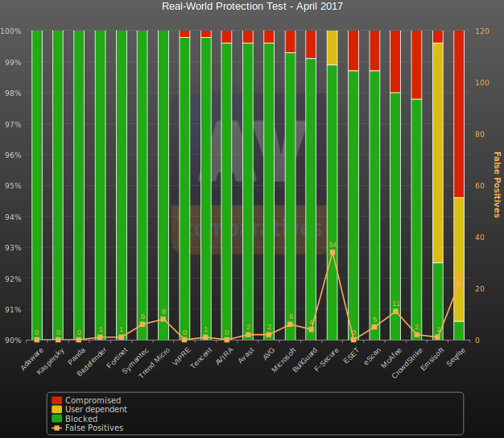The image size is (504, 438).
Task: Click the Emsisoft axis label
Action: pos(432,360)
